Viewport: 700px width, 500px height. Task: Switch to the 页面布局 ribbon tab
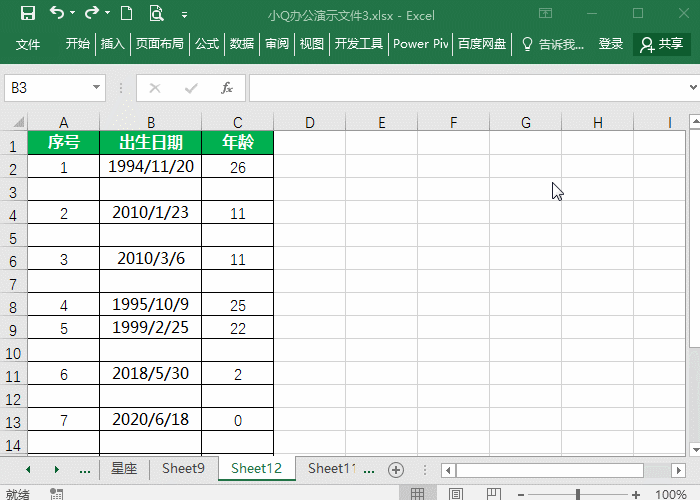click(159, 44)
